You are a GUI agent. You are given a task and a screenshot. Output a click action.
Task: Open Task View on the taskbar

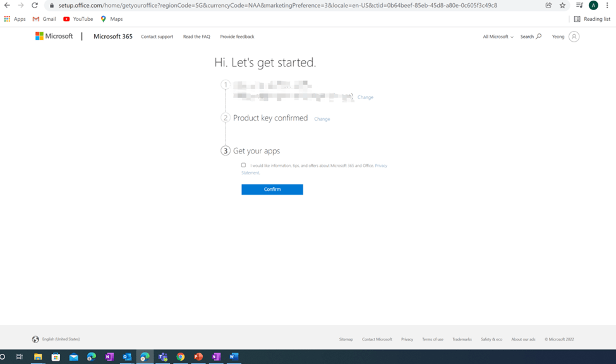19,357
